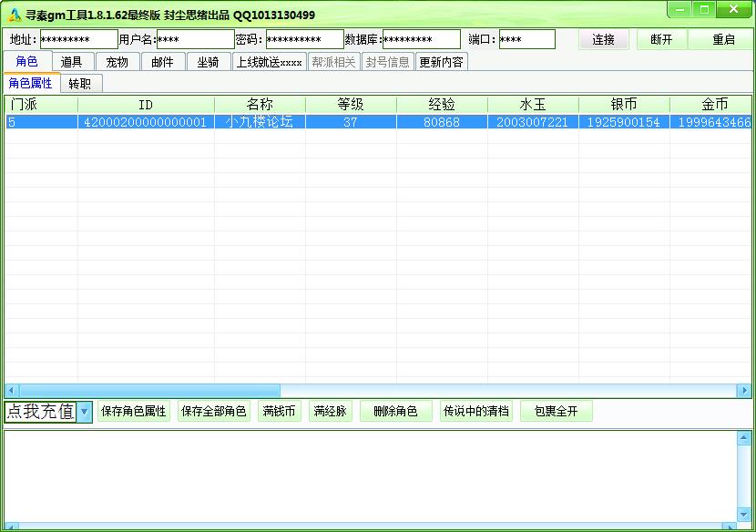
Task: Click the app icon in title bar
Action: 14,15
